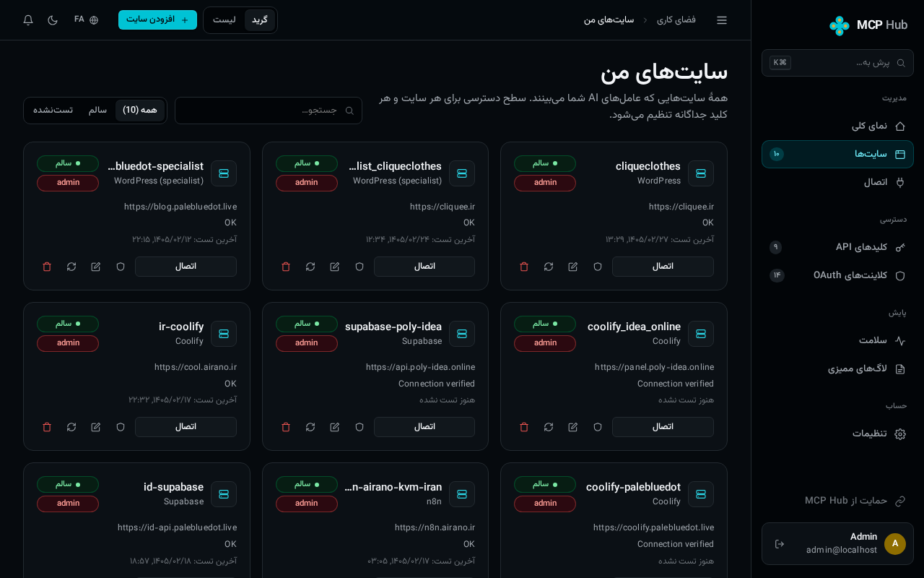Open shield icon on list_cliqueclothes card
Viewport: 924px width, 578px height.
coord(359,267)
